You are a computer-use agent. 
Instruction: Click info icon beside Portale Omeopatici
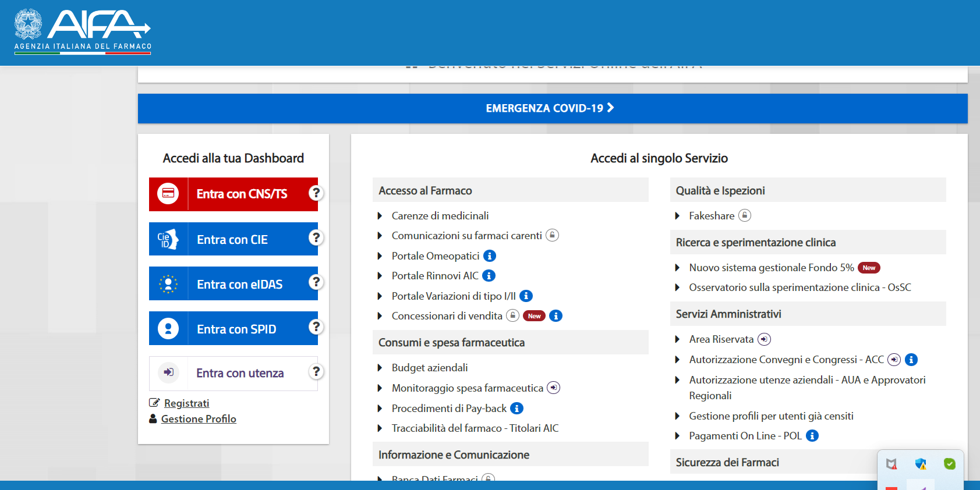490,256
